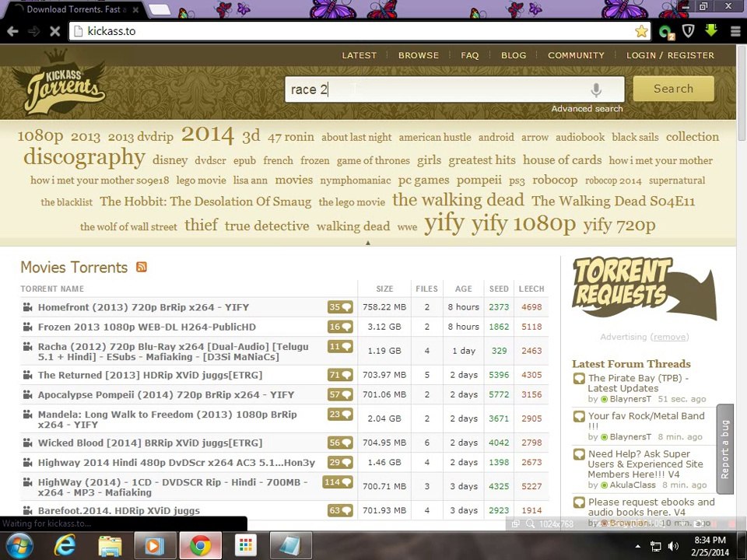
Task: Click the taskbar clock showing 8:34 PM
Action: coord(710,546)
